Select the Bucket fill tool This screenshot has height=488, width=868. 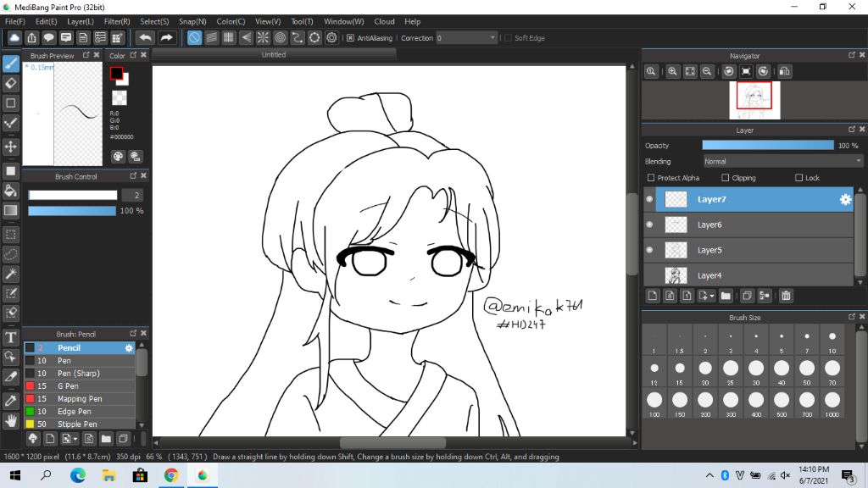(x=10, y=191)
